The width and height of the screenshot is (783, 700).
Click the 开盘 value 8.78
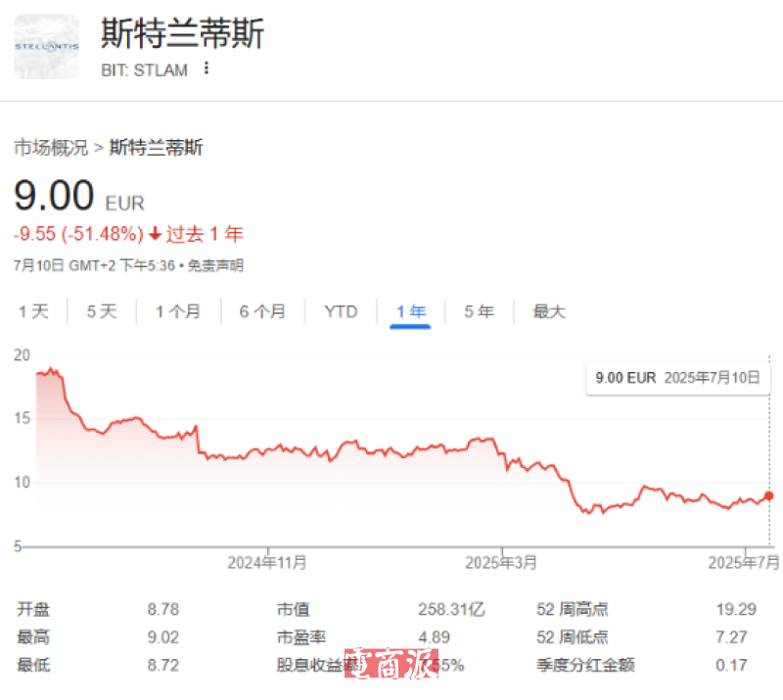pyautogui.click(x=162, y=610)
